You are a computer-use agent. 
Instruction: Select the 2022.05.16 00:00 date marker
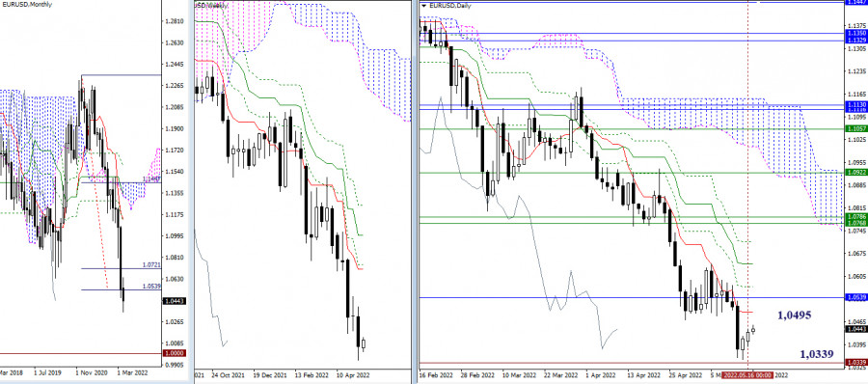[x=747, y=375]
